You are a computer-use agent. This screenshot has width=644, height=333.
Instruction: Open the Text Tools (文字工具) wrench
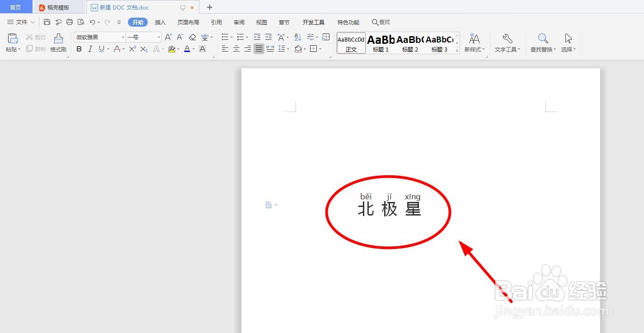click(x=507, y=43)
